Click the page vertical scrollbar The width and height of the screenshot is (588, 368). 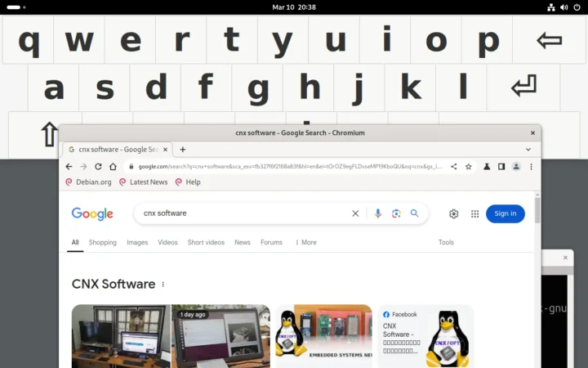coord(537,210)
